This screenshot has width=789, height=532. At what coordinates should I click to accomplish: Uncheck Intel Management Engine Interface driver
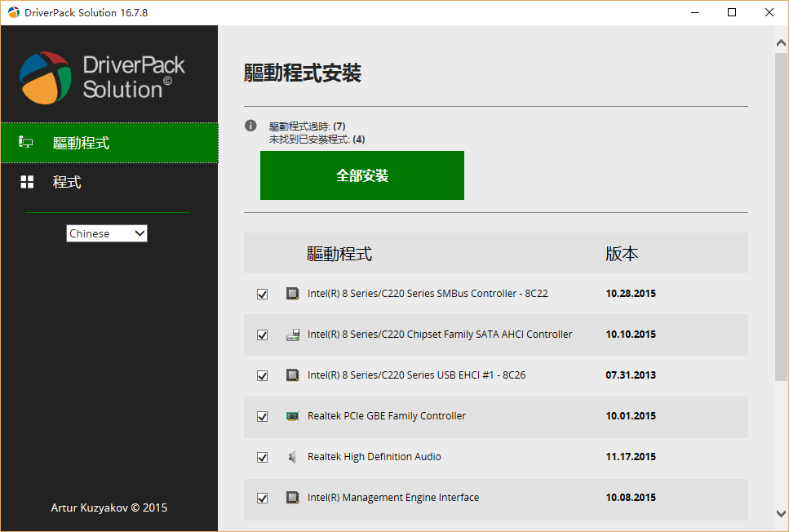pyautogui.click(x=262, y=498)
